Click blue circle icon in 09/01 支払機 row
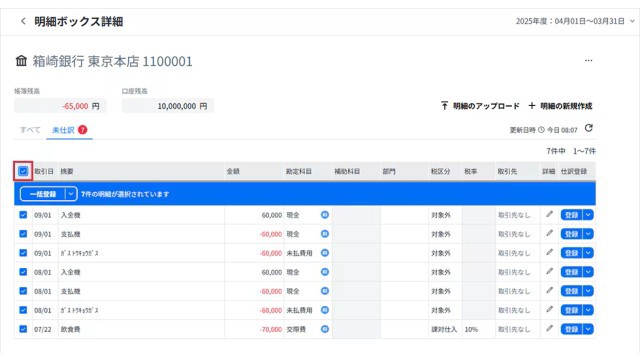The width and height of the screenshot is (640, 360). point(324,234)
